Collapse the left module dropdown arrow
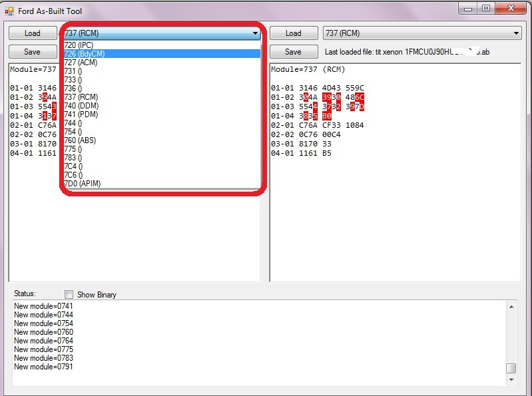The width and height of the screenshot is (532, 396). click(255, 33)
